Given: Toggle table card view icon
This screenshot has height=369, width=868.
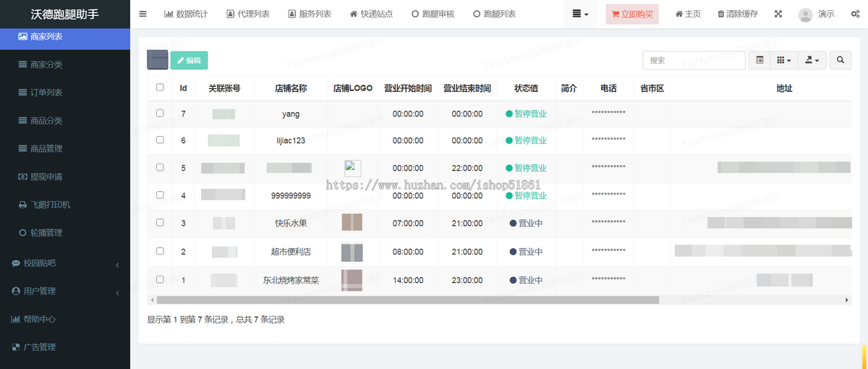Looking at the screenshot, I should [759, 61].
